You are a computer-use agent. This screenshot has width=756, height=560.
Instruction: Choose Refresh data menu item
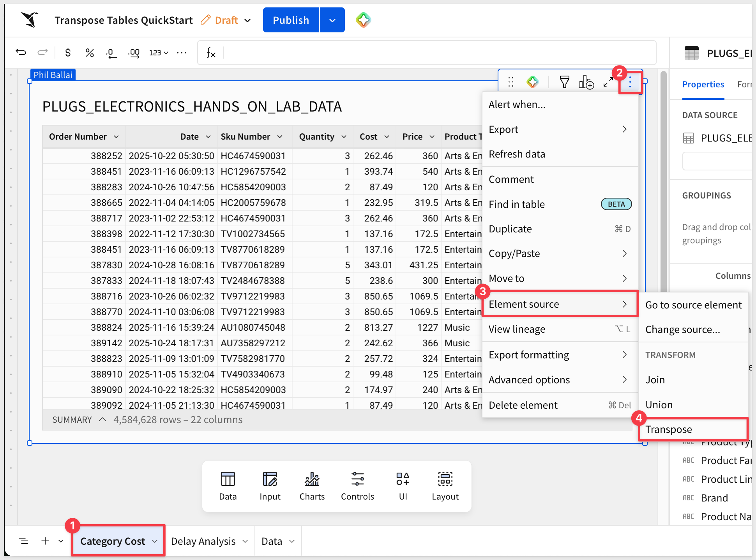(517, 154)
